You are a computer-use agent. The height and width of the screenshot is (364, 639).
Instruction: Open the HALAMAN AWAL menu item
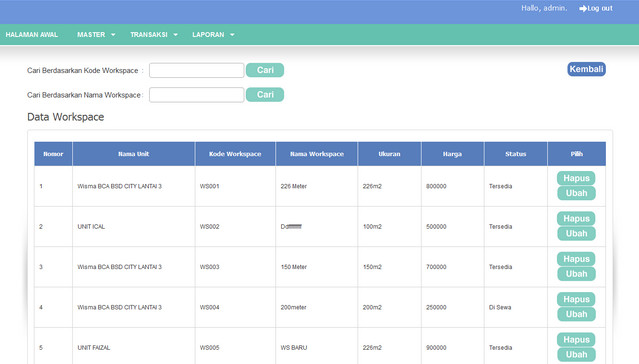click(x=32, y=35)
